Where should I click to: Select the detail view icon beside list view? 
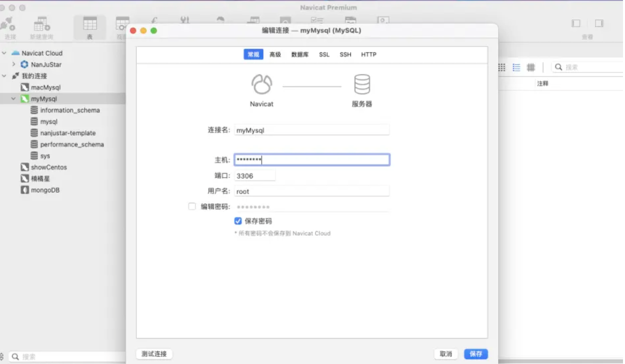[530, 67]
